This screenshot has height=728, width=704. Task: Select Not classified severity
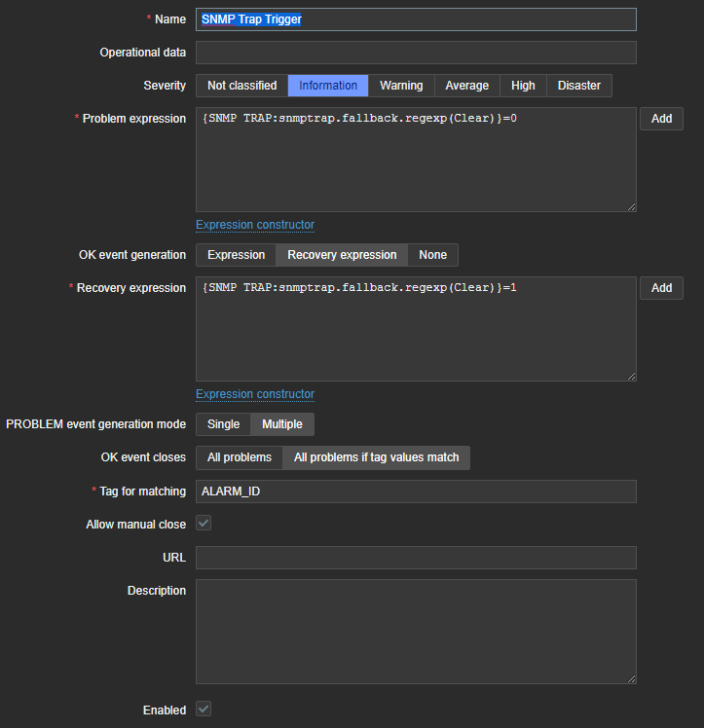click(x=241, y=86)
